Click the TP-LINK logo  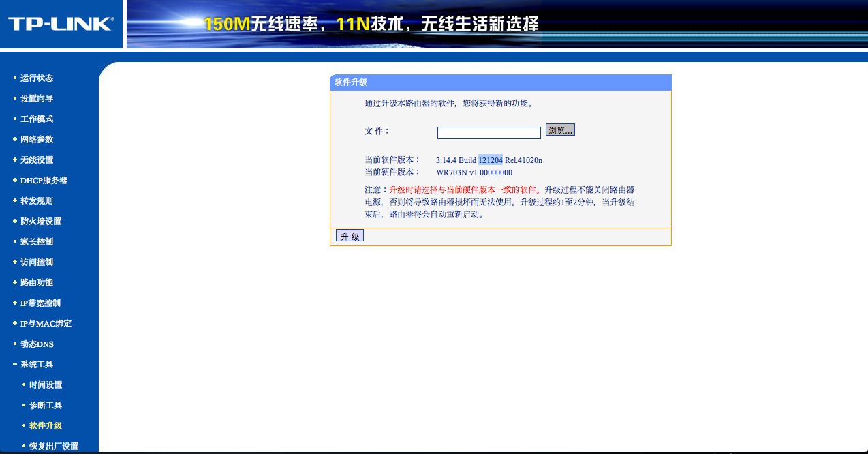[60, 23]
